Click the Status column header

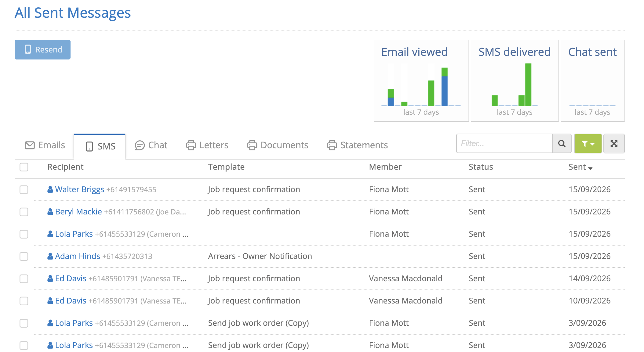tap(481, 167)
